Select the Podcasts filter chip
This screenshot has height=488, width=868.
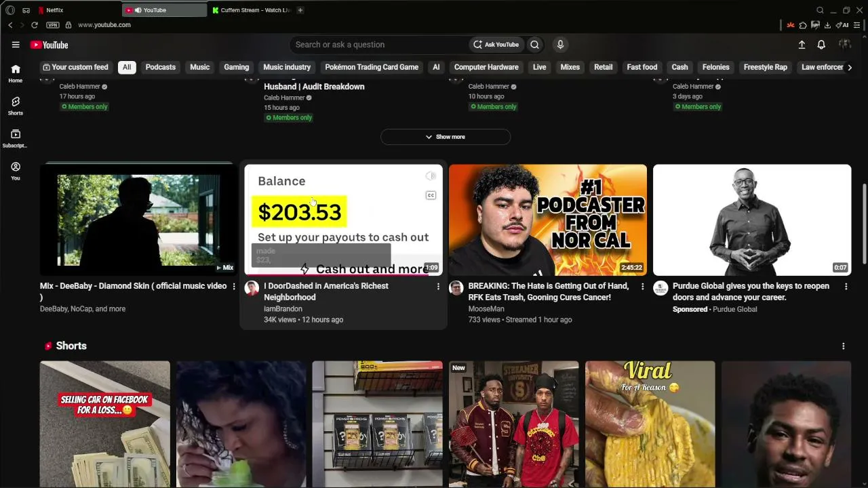tap(161, 67)
